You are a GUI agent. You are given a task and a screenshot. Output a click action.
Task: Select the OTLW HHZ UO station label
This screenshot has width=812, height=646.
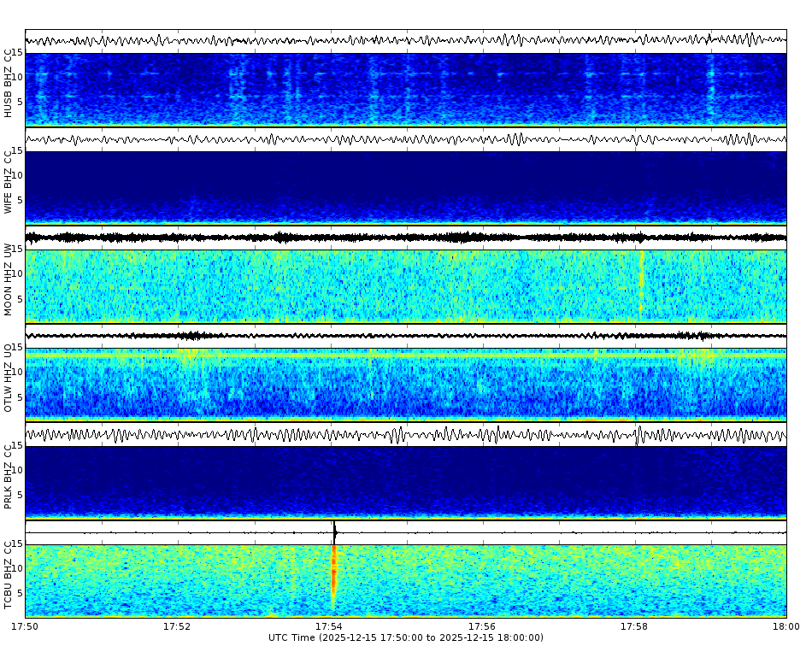click(9, 378)
